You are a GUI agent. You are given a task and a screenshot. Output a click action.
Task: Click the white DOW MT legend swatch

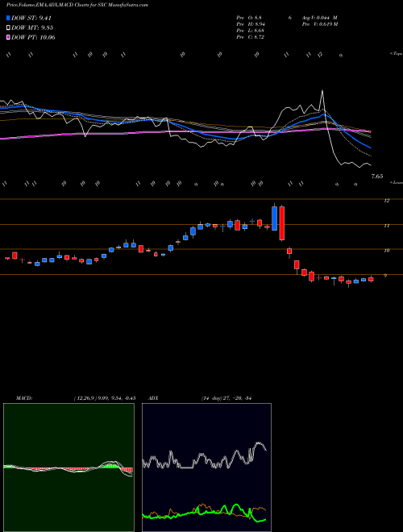click(x=8, y=28)
